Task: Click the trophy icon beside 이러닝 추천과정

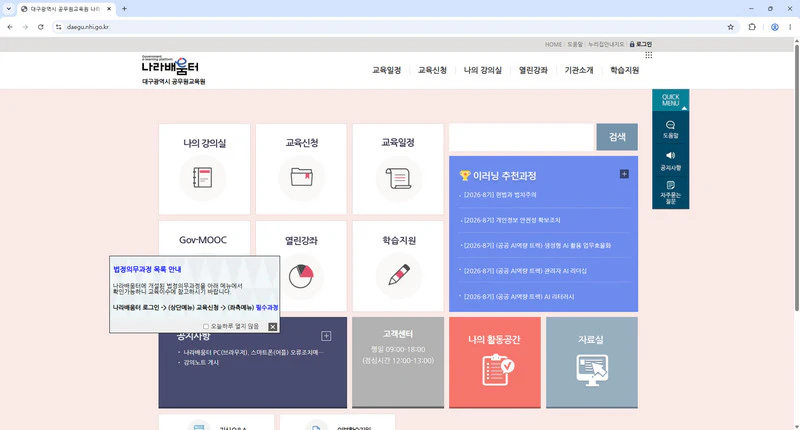Action: tap(464, 175)
